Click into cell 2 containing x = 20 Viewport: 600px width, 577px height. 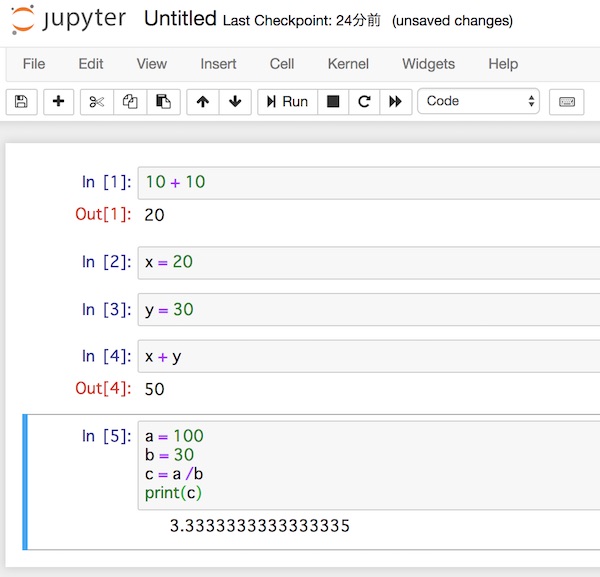pos(369,263)
